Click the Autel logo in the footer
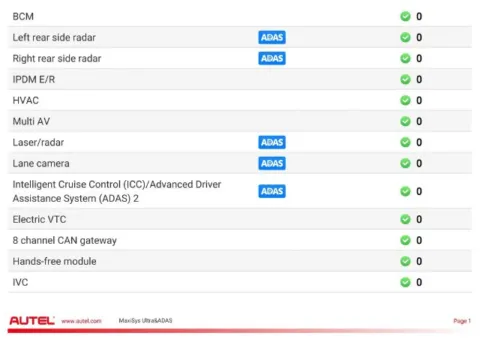The width and height of the screenshot is (480, 360). tap(32, 321)
